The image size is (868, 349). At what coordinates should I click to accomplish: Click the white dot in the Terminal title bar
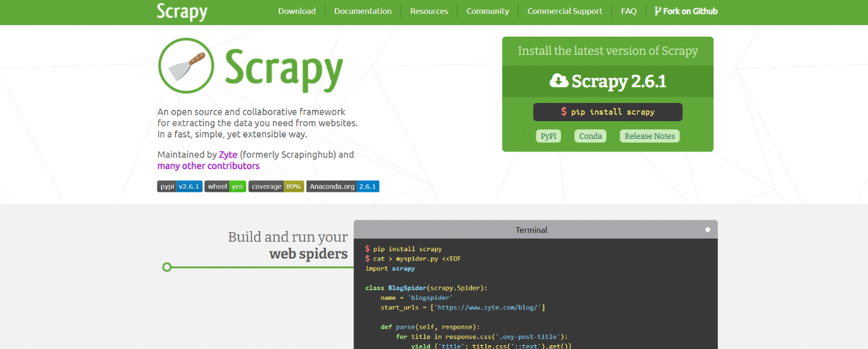click(708, 230)
